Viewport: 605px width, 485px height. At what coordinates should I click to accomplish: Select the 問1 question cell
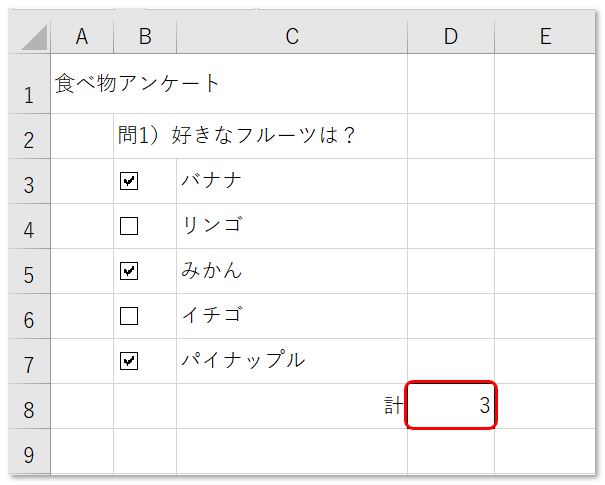pyautogui.click(x=145, y=136)
